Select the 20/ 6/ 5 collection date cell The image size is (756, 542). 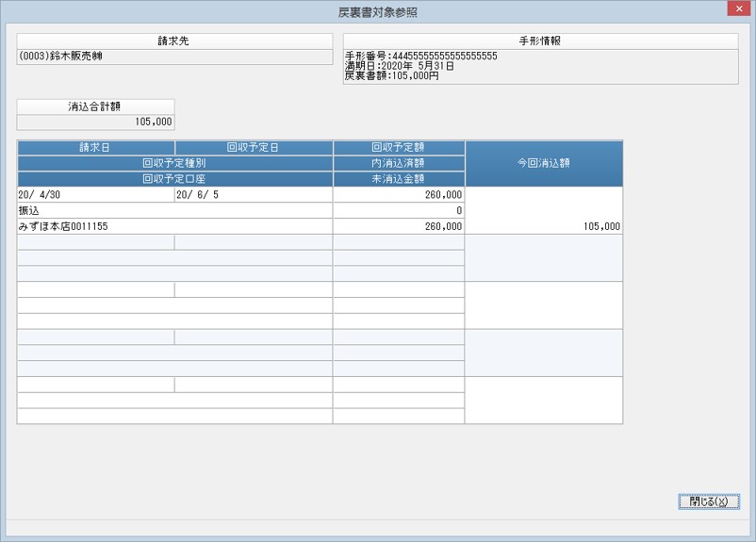tap(254, 195)
